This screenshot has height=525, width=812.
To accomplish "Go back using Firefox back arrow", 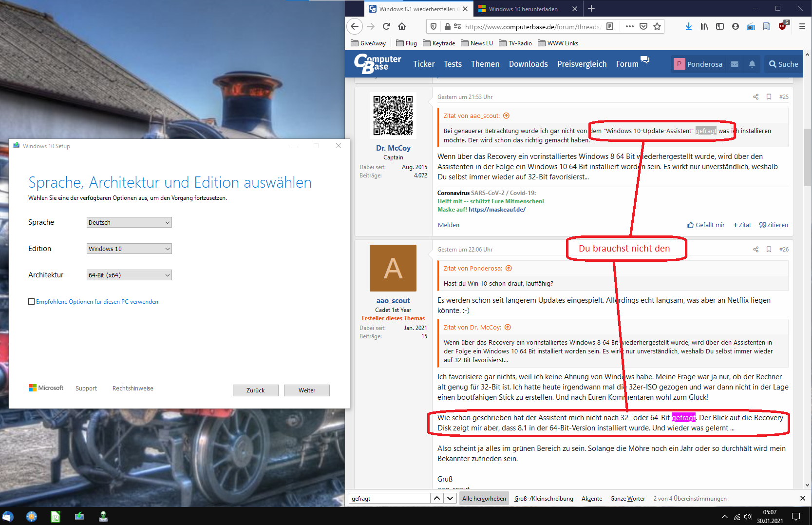I will (x=355, y=26).
